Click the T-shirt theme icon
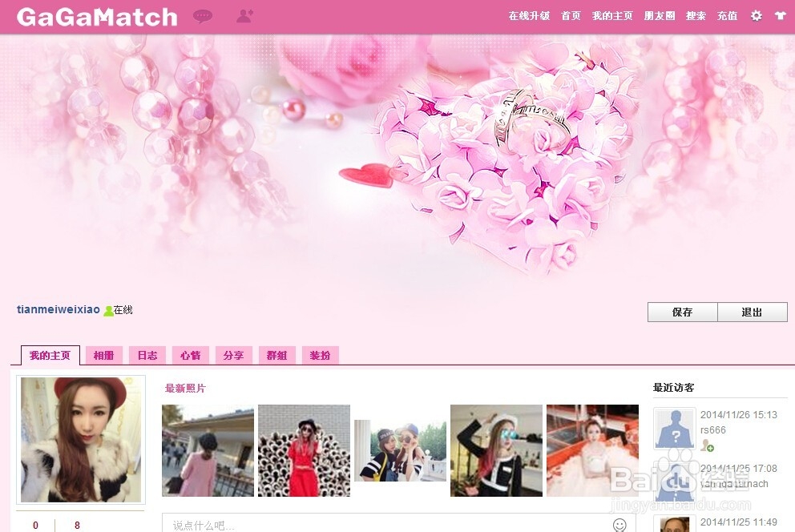Screen dimensions: 795x532 pos(781,16)
